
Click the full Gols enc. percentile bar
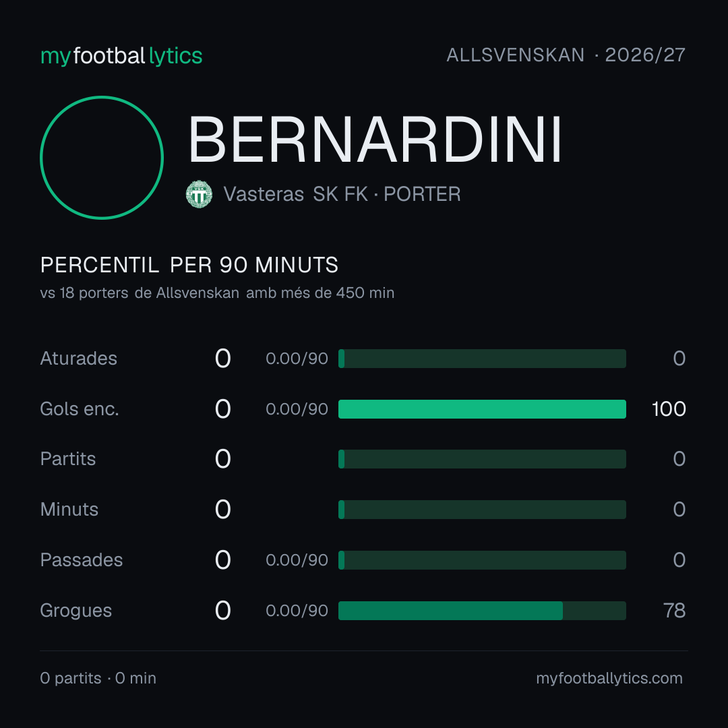pyautogui.click(x=482, y=409)
